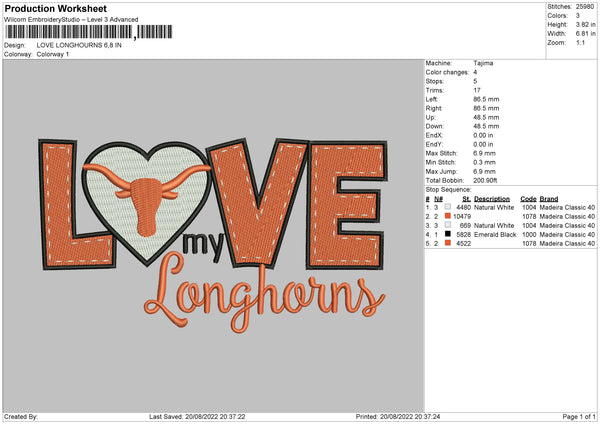Click the N# column header
600x424 pixels.
coord(439,199)
